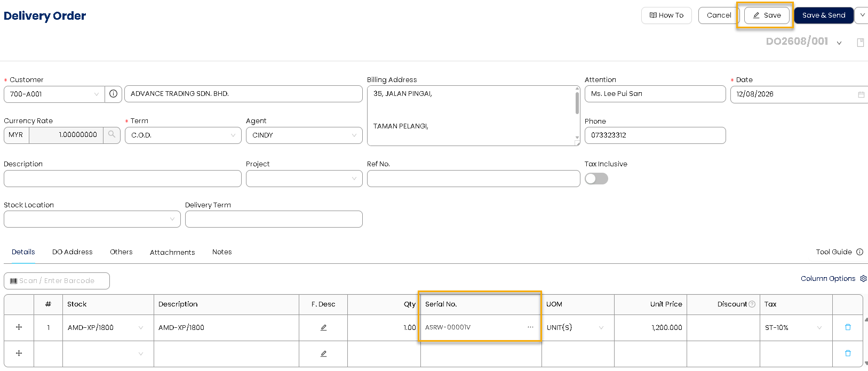
Task: Click the company name ADVANCE TRADING SDN. BHD.
Action: [243, 94]
